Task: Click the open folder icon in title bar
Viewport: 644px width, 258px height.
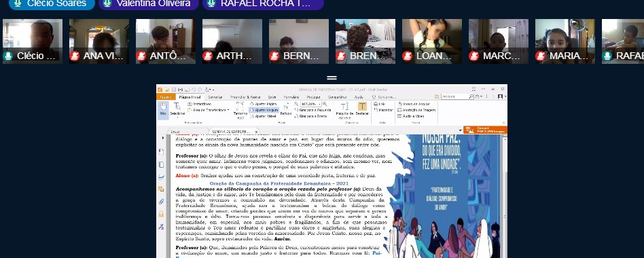Action: [166, 89]
